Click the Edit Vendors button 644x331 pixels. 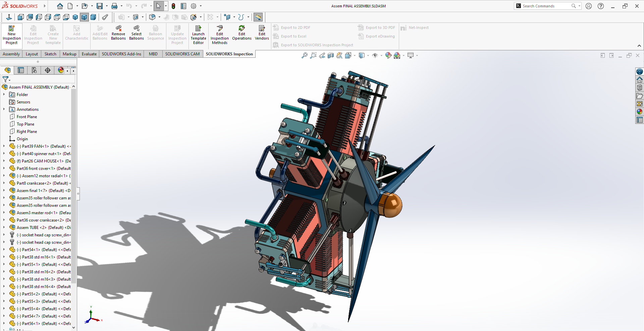(262, 33)
